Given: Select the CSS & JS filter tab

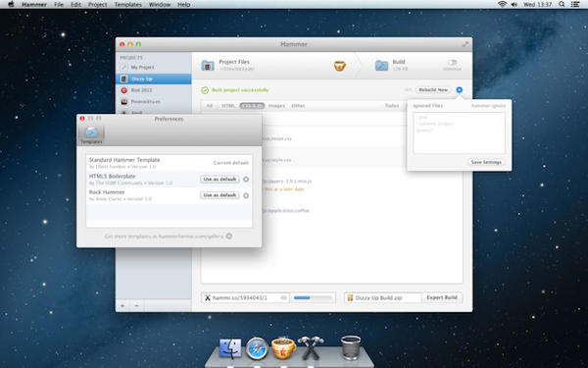Looking at the screenshot, I should [252, 106].
